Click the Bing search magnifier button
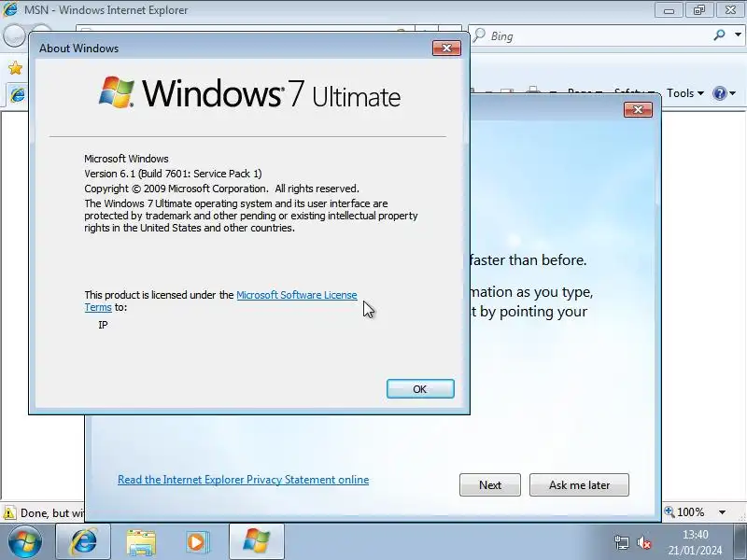The height and width of the screenshot is (560, 747). 719,35
